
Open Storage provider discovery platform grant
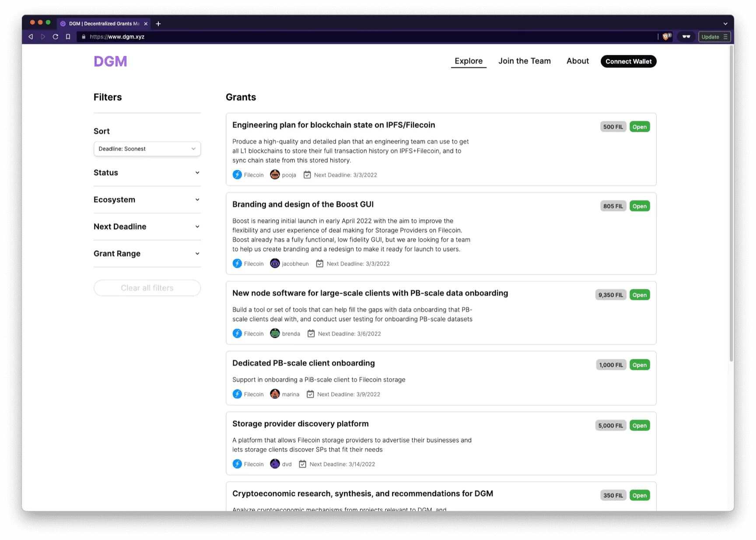301,424
